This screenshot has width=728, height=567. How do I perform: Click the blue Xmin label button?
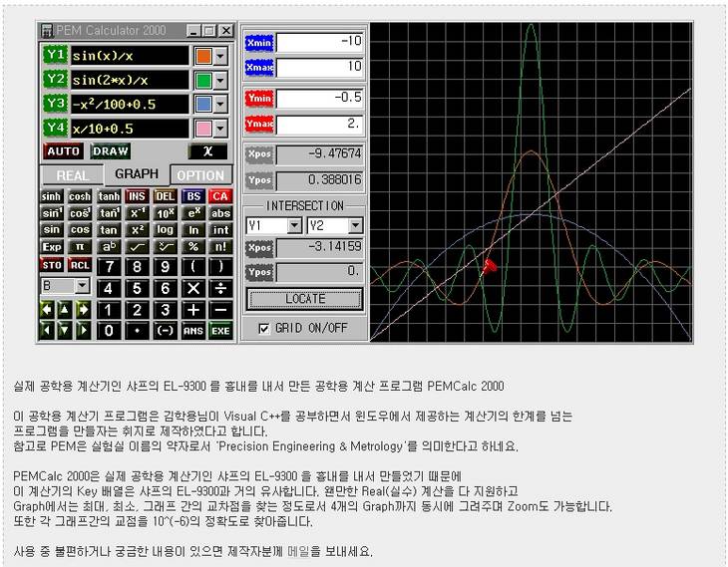259,43
